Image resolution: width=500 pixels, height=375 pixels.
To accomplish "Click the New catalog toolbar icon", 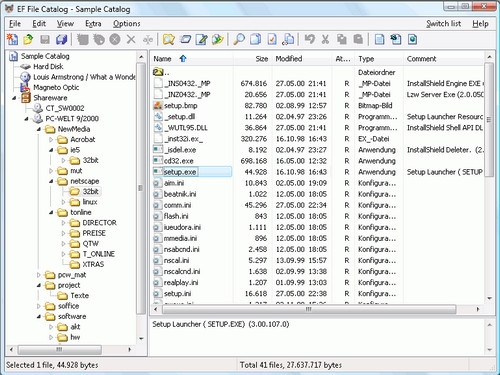I will pos(13,39).
